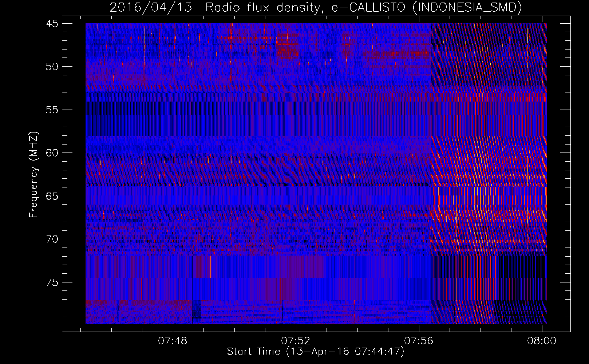Image resolution: width=589 pixels, height=364 pixels.
Task: Click the 07:48 time tick label
Action: point(173,341)
